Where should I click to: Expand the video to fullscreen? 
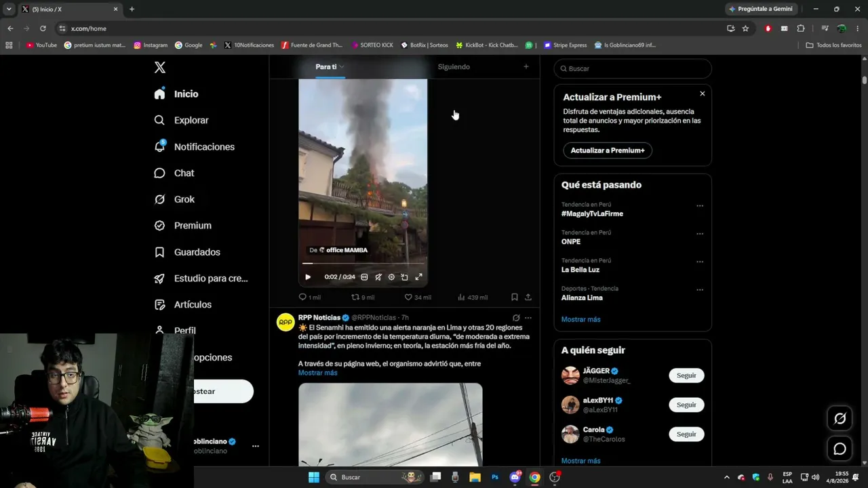(x=418, y=277)
